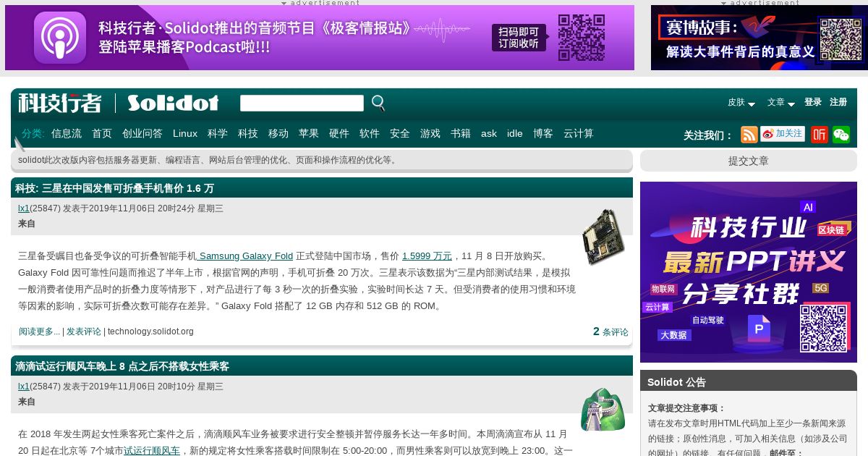Click the QR code in 赛博故事 ad
Image resolution: width=868 pixels, height=456 pixels.
[841, 40]
